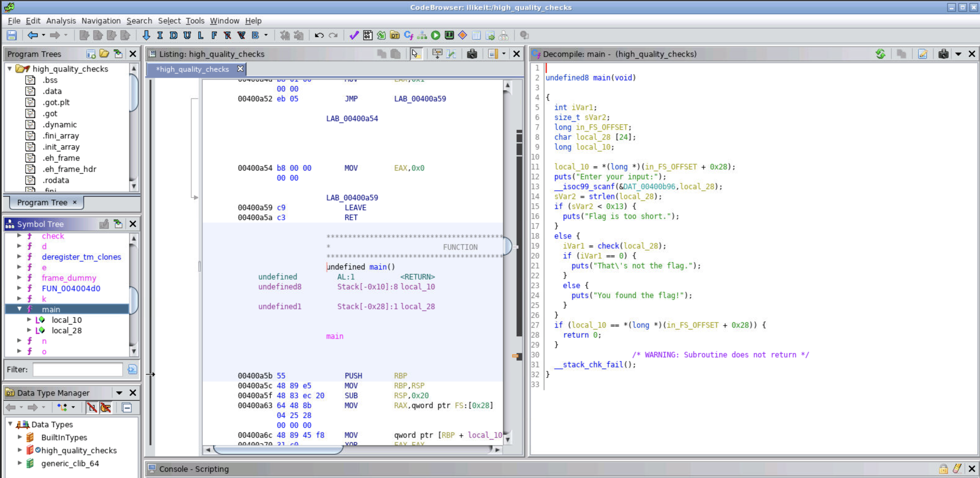
Task: Click the Symbol Tree filter options icon
Action: pyautogui.click(x=133, y=369)
